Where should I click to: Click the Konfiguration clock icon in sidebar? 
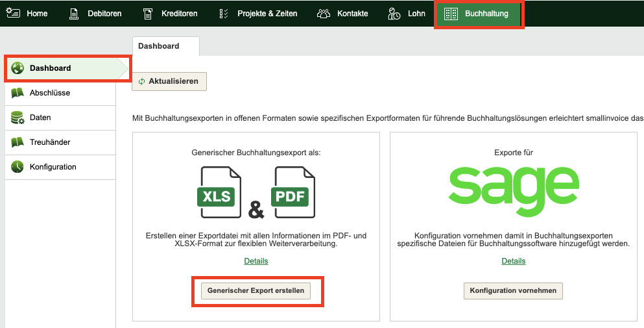click(x=18, y=167)
